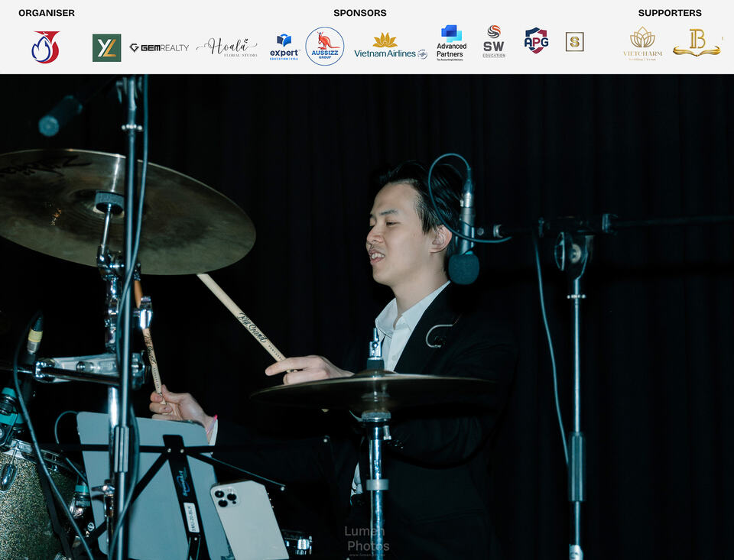
Task: Click the Hoala Floral Studio logo
Action: 227,47
